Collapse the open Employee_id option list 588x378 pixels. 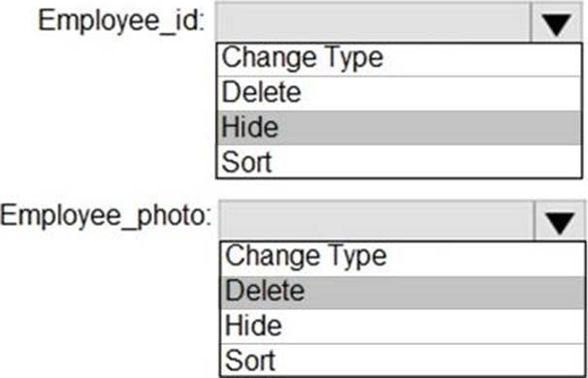tap(557, 22)
